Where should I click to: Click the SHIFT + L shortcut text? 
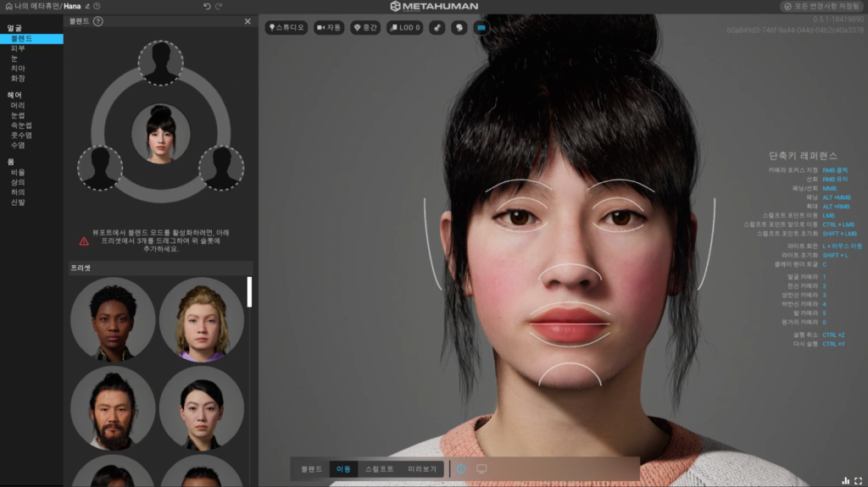835,255
